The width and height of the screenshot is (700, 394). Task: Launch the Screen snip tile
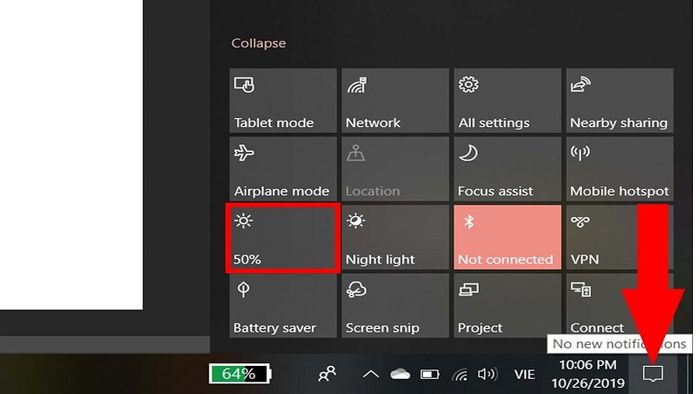tap(395, 305)
